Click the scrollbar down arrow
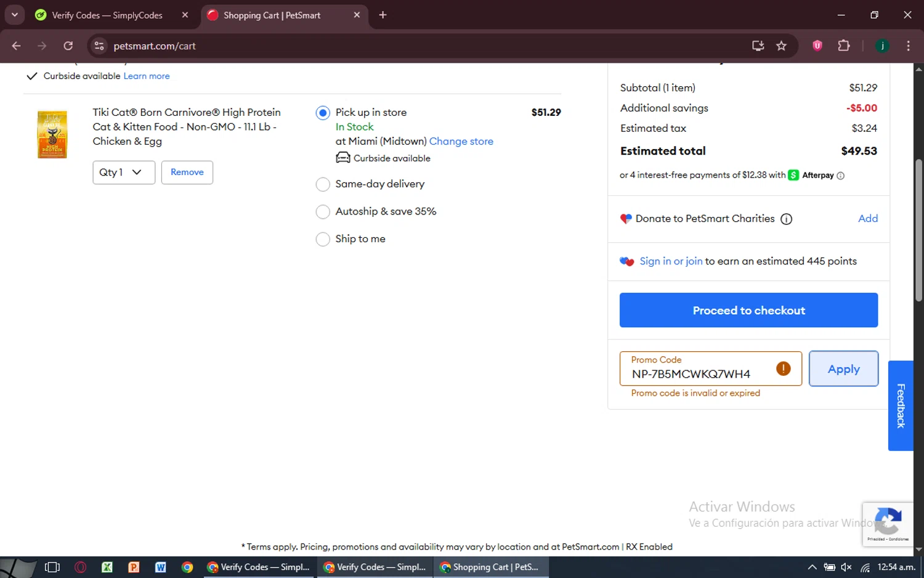 (918, 550)
